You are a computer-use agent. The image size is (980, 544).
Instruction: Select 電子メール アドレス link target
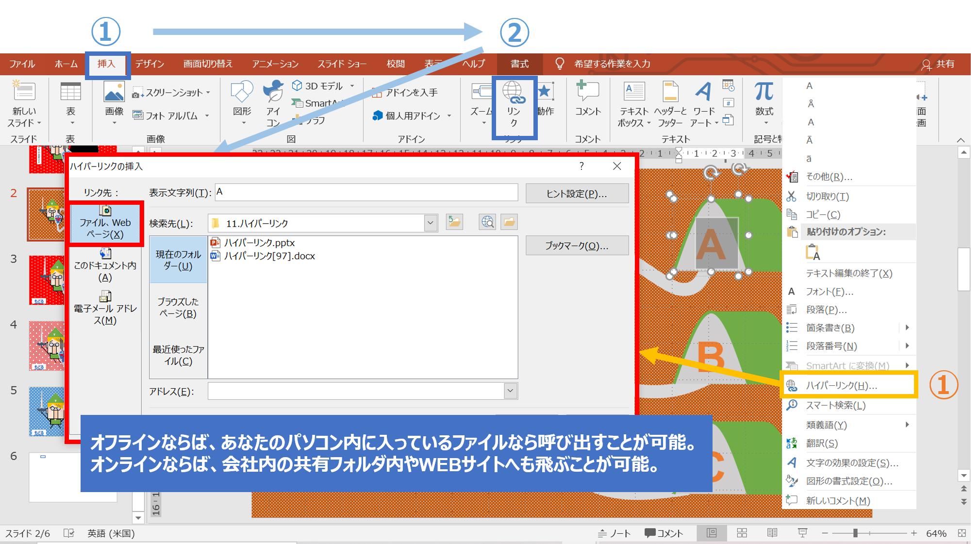(x=105, y=308)
